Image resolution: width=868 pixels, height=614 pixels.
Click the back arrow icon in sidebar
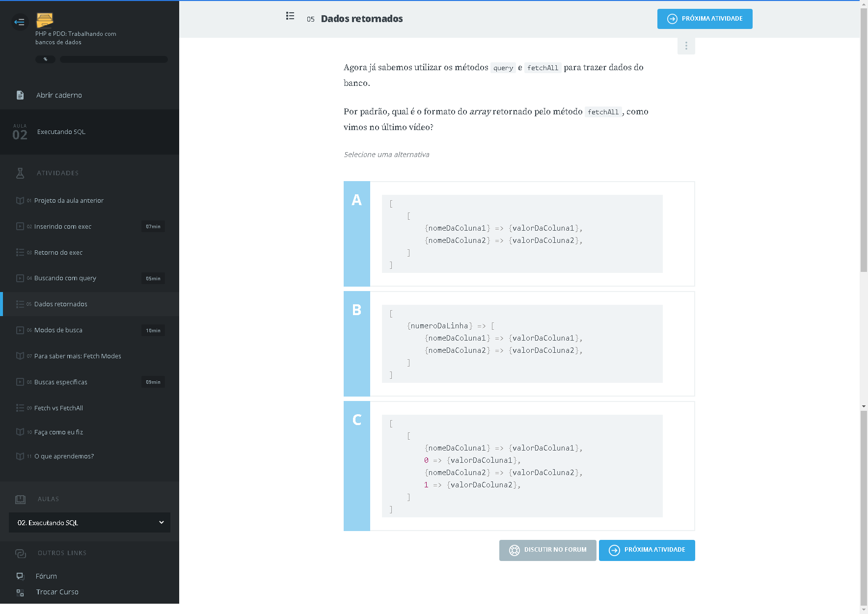point(20,22)
